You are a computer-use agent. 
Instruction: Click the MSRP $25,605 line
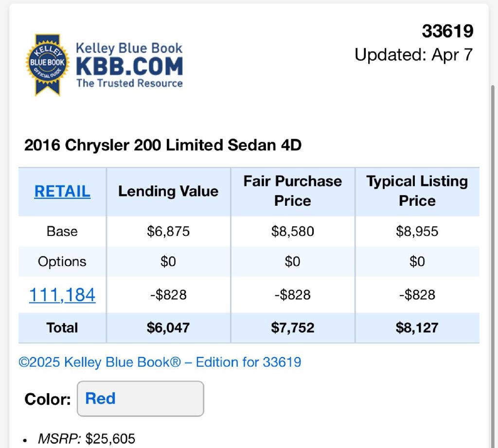(x=86, y=439)
